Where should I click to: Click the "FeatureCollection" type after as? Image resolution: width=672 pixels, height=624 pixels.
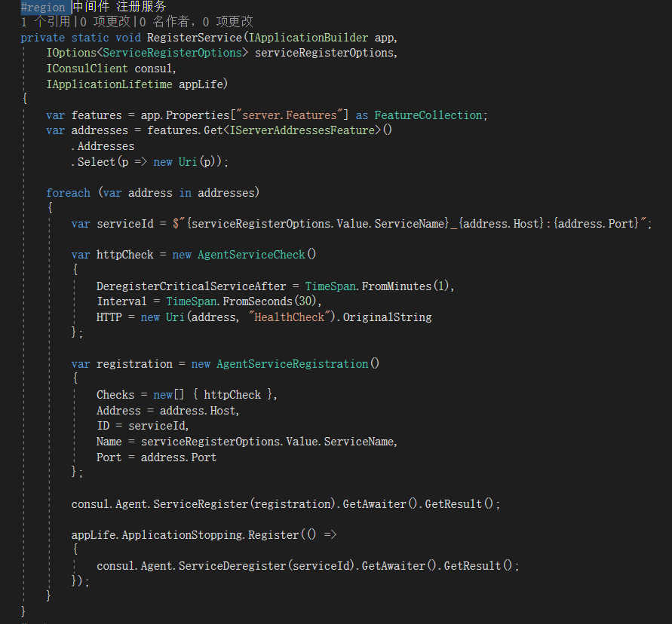[428, 115]
